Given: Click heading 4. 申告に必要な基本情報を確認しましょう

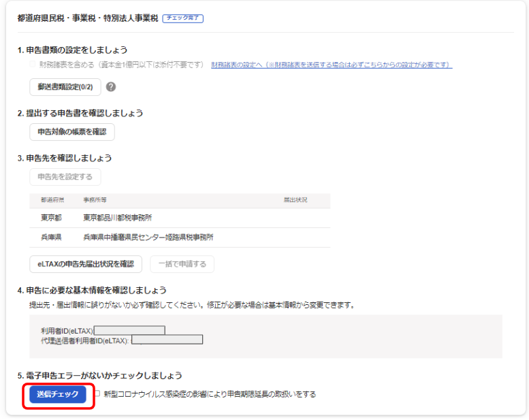Looking at the screenshot, I should [92, 291].
